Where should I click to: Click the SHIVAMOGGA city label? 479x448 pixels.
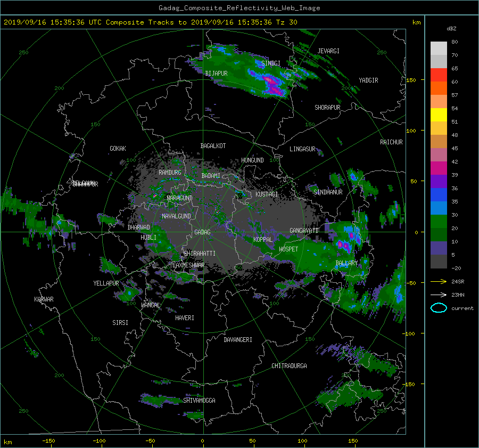(199, 401)
